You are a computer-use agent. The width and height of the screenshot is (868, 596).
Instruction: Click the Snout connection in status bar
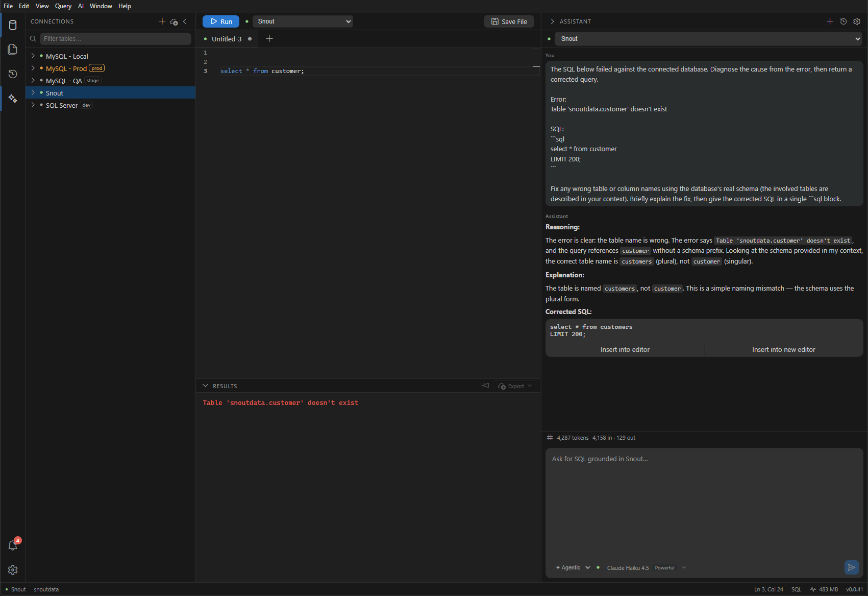pos(16,589)
